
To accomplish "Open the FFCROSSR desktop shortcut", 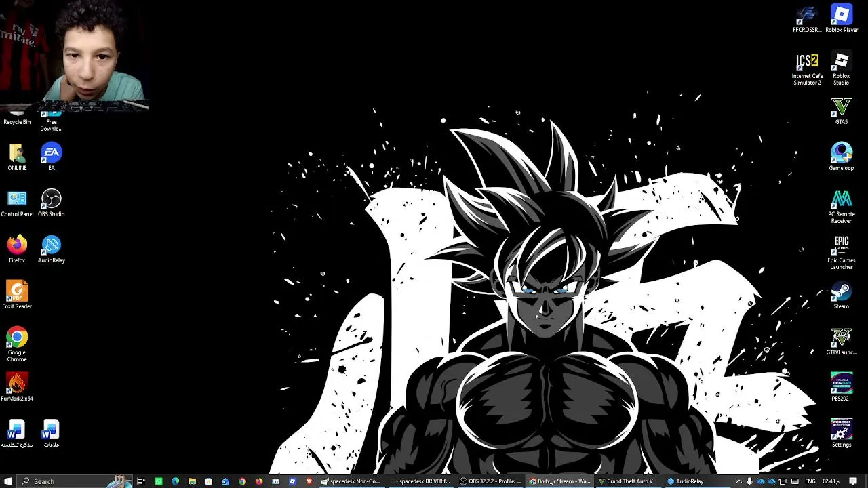I will tap(807, 19).
